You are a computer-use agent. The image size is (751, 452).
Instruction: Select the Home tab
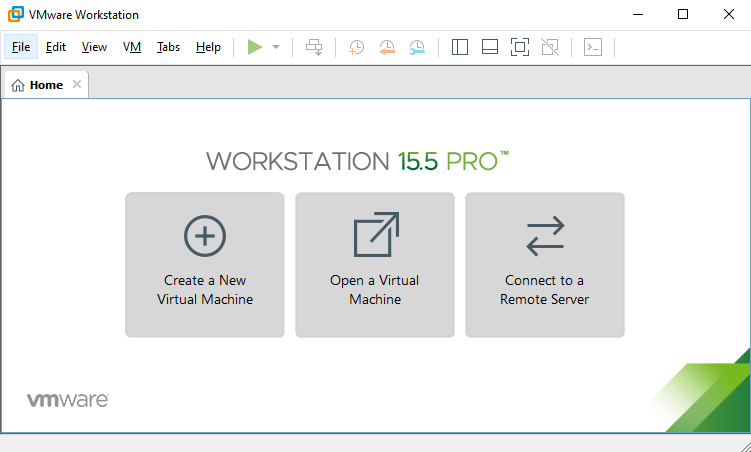click(x=46, y=85)
